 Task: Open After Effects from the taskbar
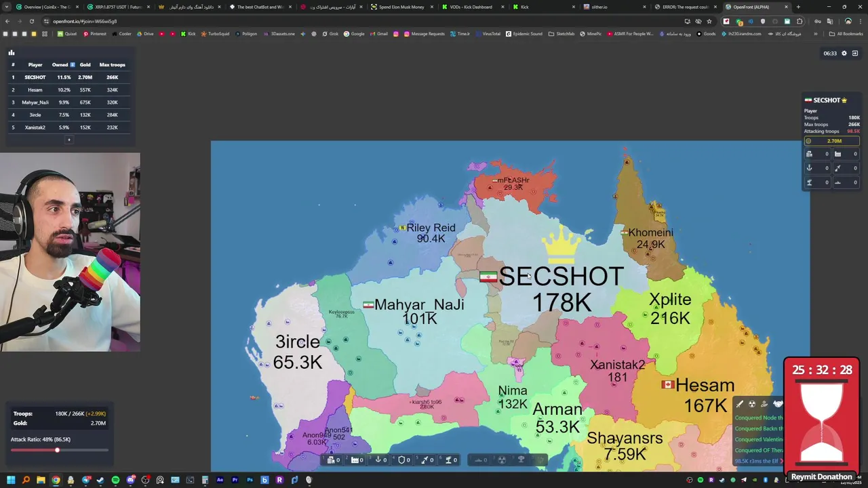[x=220, y=480]
